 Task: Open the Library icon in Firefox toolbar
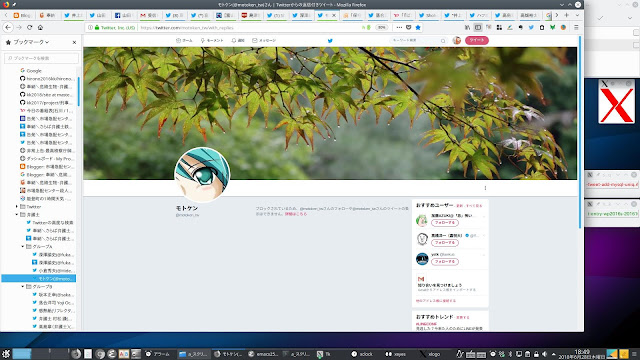tap(467, 27)
